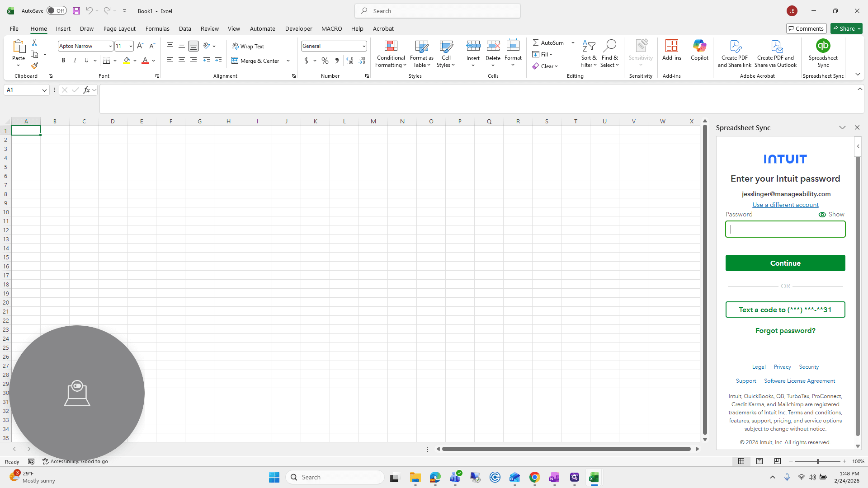Image resolution: width=868 pixels, height=488 pixels.
Task: Open the File menu
Action: tap(14, 28)
